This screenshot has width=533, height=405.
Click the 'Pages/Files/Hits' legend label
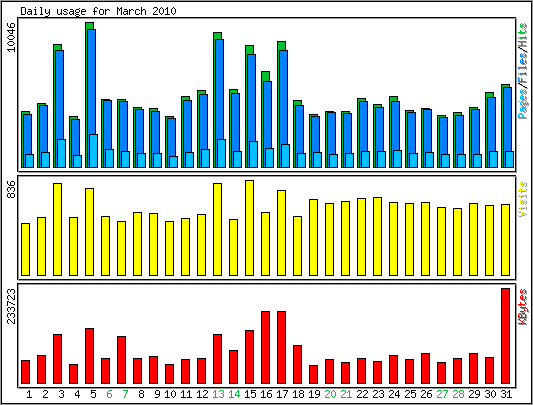tap(523, 71)
